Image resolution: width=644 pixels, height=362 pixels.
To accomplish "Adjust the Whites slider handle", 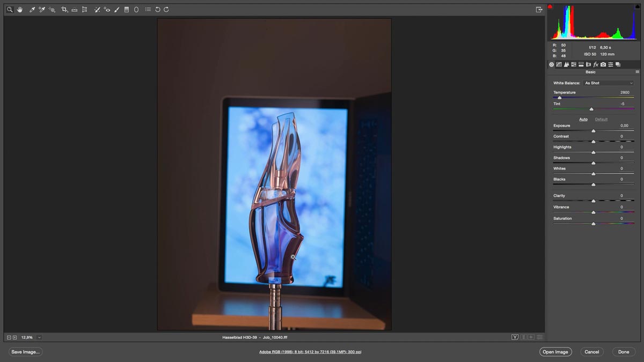I will (594, 173).
